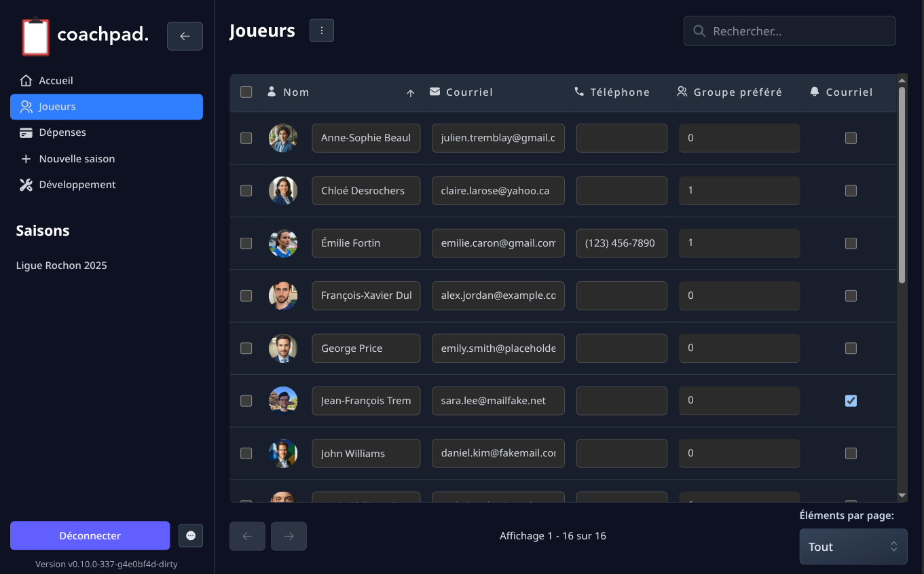Uncheck Jean-François Trem's email notification checkbox
The width and height of the screenshot is (924, 574).
851,401
